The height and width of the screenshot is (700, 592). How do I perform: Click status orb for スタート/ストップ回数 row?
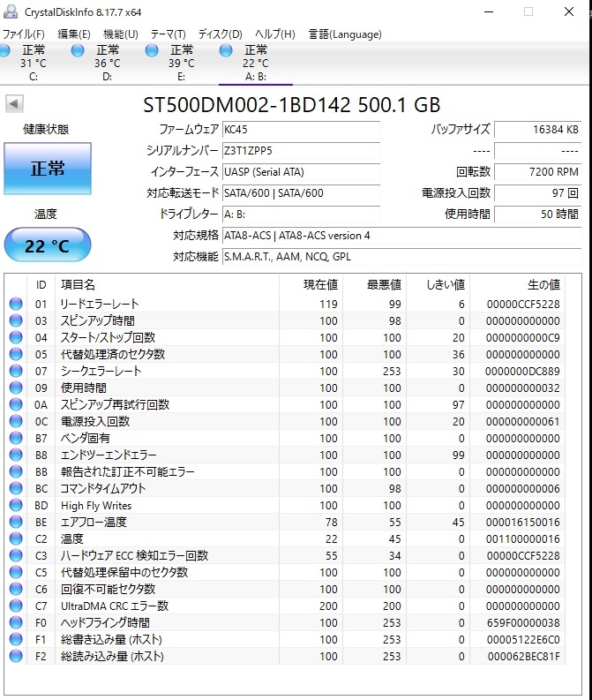pos(16,337)
